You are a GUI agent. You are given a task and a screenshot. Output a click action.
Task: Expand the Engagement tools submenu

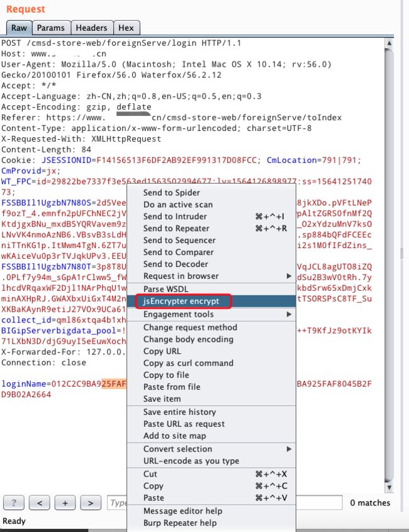pyautogui.click(x=211, y=314)
